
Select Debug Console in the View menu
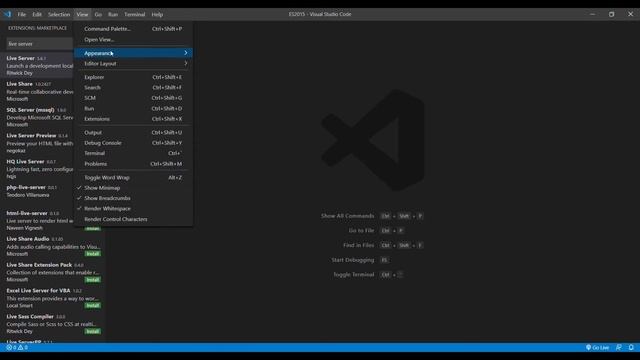coord(133,143)
